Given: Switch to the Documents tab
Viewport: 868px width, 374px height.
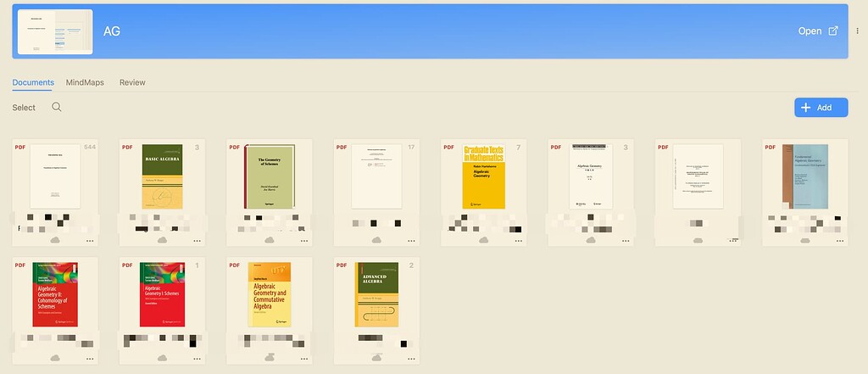Looking at the screenshot, I should tap(33, 82).
